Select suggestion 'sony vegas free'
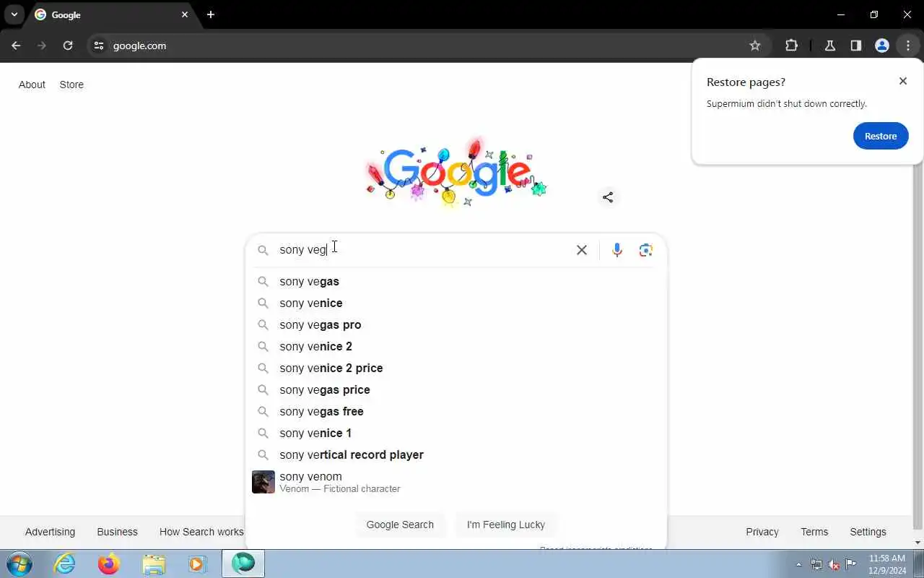 pyautogui.click(x=456, y=411)
